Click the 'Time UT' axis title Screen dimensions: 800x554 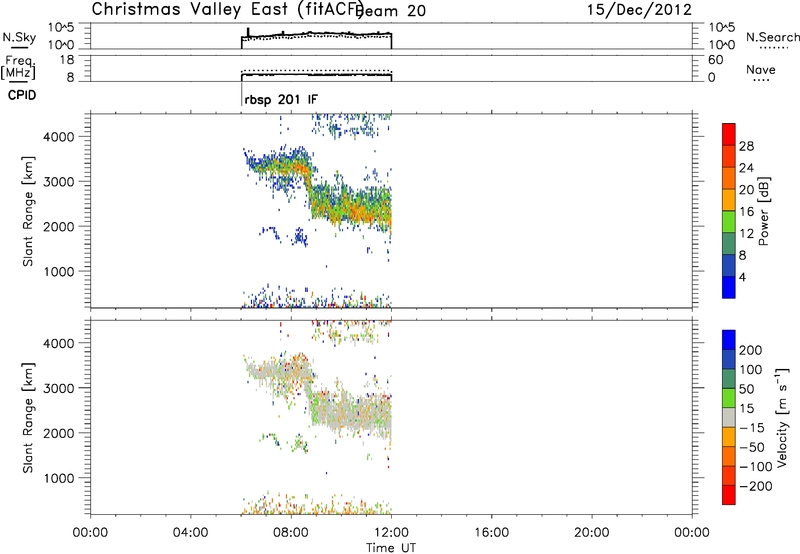tap(391, 547)
